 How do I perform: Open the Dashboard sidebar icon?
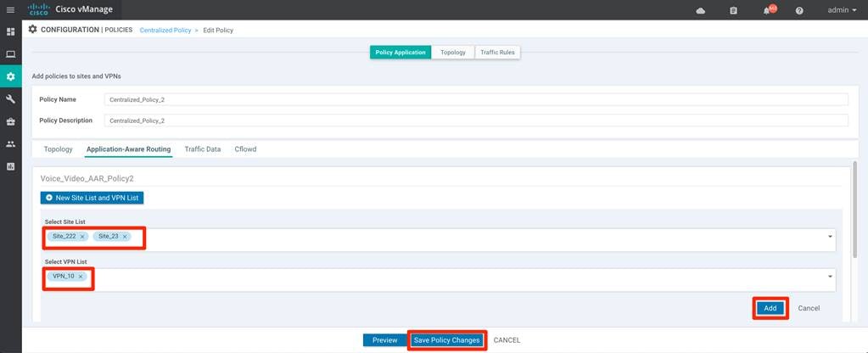[10, 31]
